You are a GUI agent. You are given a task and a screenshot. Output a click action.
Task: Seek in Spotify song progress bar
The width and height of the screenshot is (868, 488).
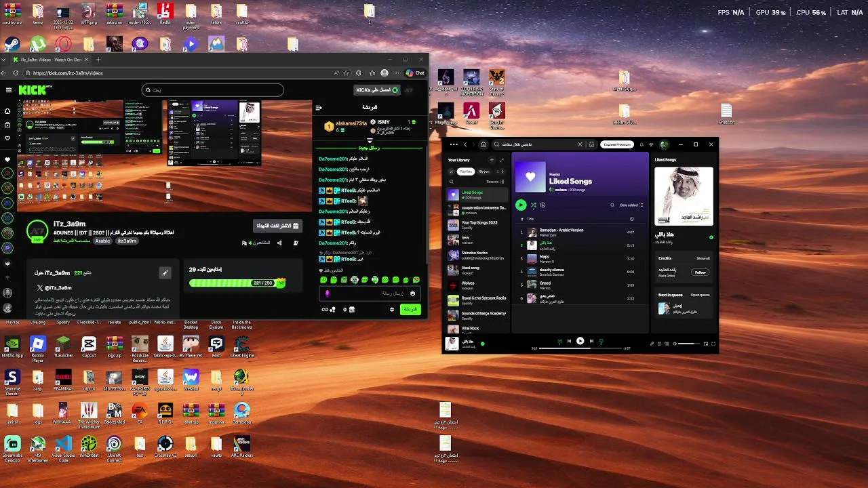[580, 348]
